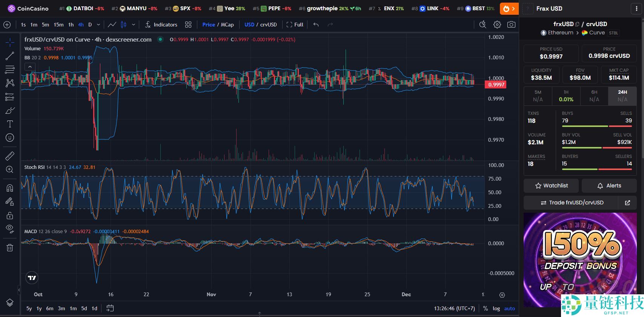Screen dimensions: 644x317
Task: Open the Frax USD options menu
Action: click(x=637, y=8)
